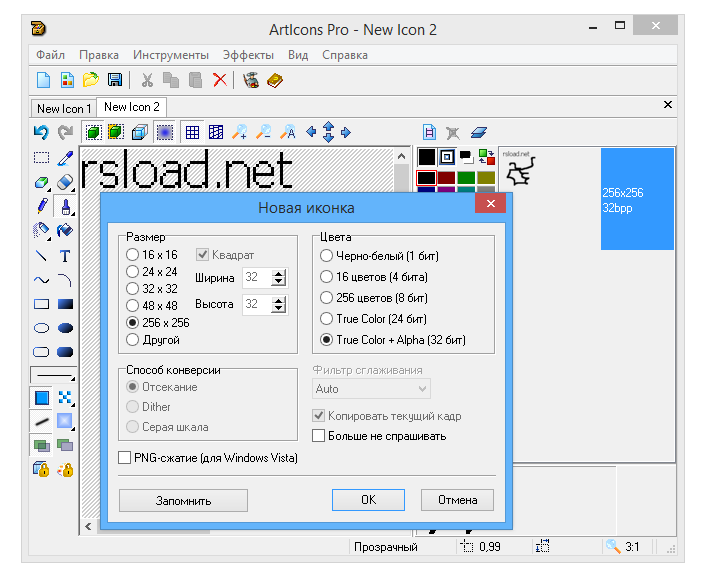Select the filled rounded rectangle tool

tap(65, 352)
